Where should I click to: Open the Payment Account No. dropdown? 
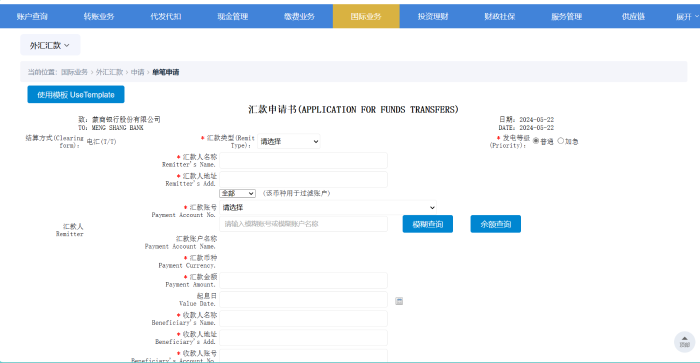pyautogui.click(x=328, y=208)
